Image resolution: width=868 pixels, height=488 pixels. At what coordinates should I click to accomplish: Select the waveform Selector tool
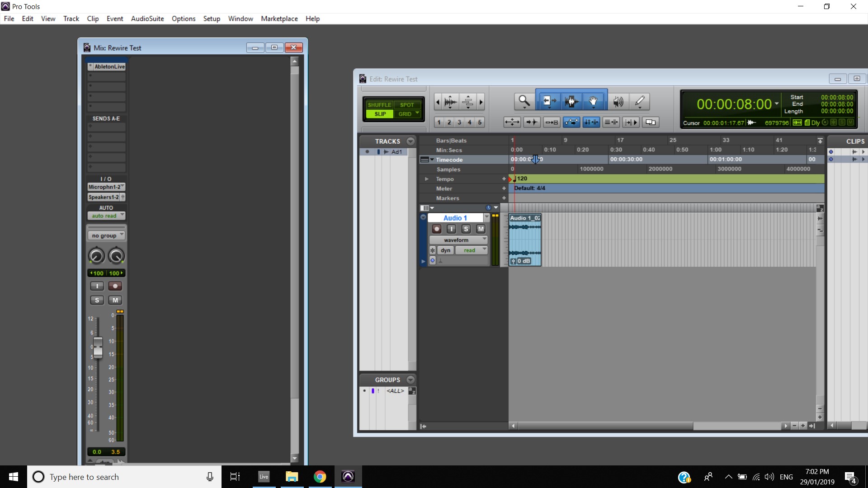click(x=571, y=101)
